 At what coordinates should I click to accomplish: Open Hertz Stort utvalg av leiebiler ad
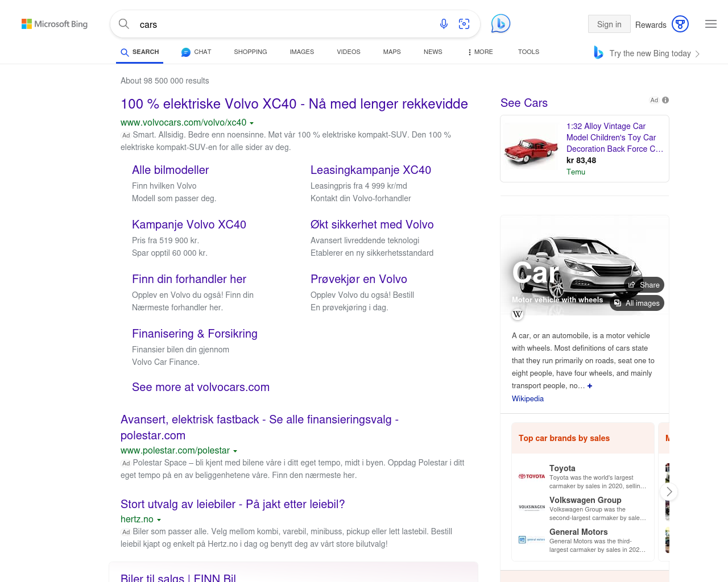pyautogui.click(x=233, y=504)
